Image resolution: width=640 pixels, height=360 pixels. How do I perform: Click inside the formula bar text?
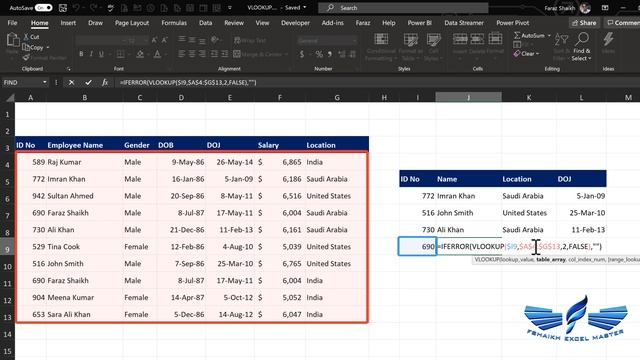tap(188, 82)
